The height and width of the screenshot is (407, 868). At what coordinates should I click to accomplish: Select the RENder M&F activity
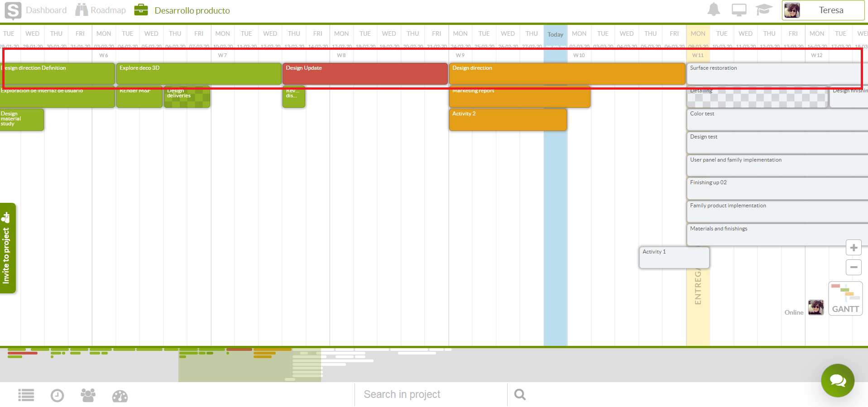coord(139,96)
